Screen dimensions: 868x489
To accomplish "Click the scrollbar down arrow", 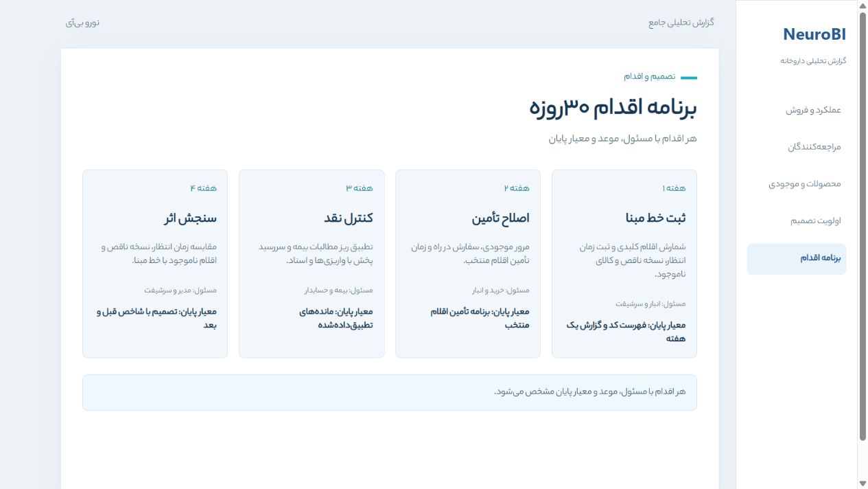I will click(863, 484).
